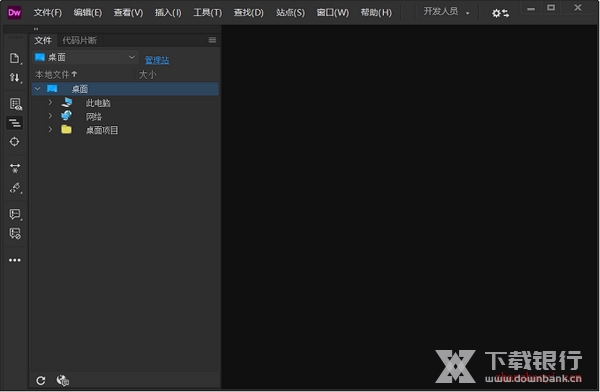The image size is (600, 392).
Task: Click the customize toolbar ellipsis icon
Action: [15, 260]
